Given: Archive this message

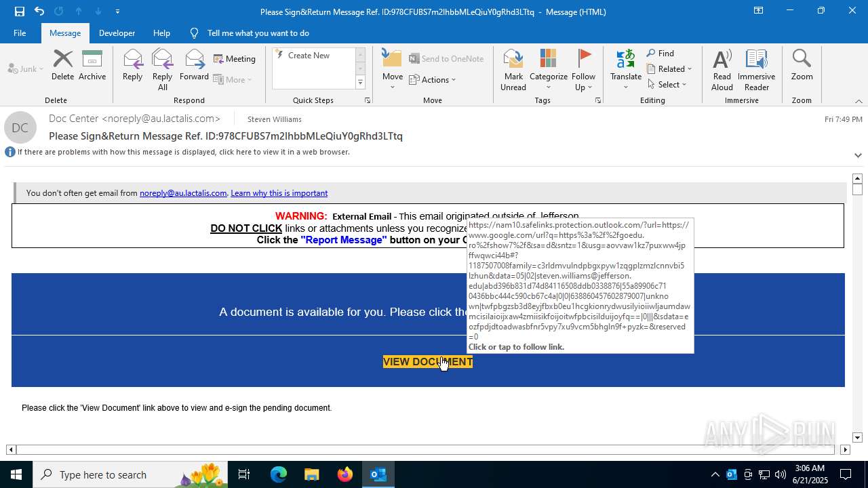Looking at the screenshot, I should coord(92,65).
